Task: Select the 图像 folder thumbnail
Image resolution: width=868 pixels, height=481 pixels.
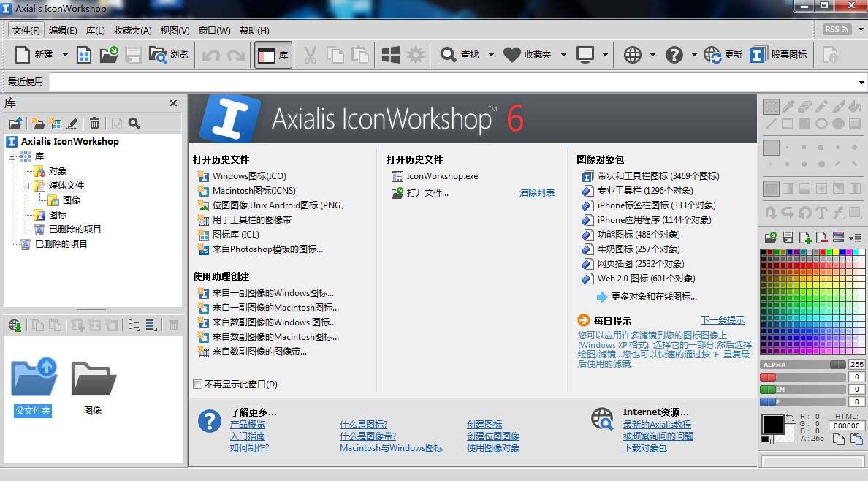Action: click(x=94, y=380)
